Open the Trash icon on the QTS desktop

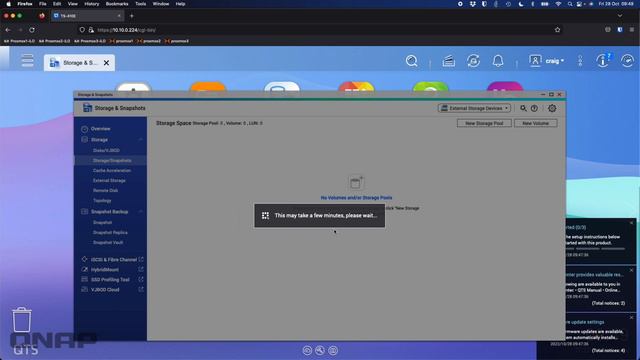(22, 320)
